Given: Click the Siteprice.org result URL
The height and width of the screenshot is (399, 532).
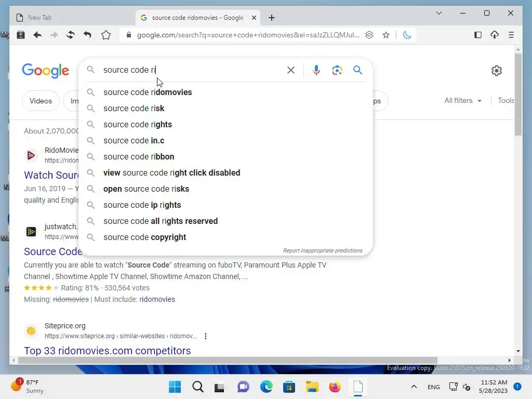Looking at the screenshot, I should pyautogui.click(x=121, y=336).
